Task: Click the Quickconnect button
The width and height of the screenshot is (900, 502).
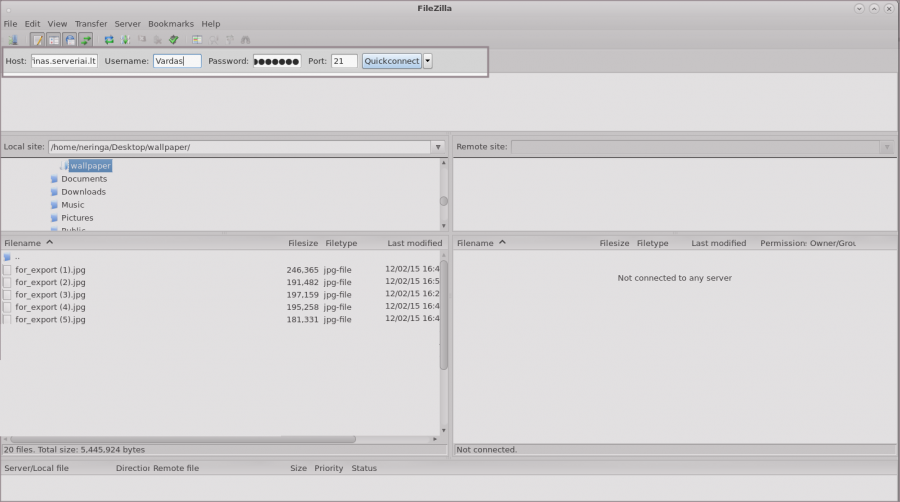Action: 392,61
